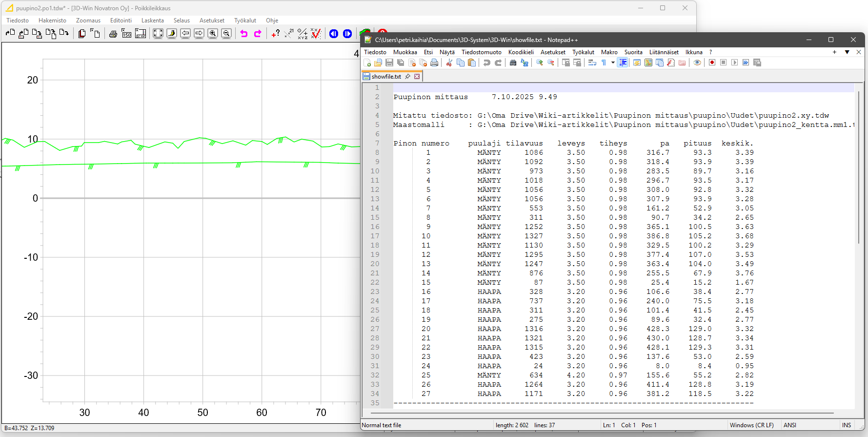The image size is (868, 437).
Task: Click the blue previous cross-section button
Action: click(x=334, y=33)
